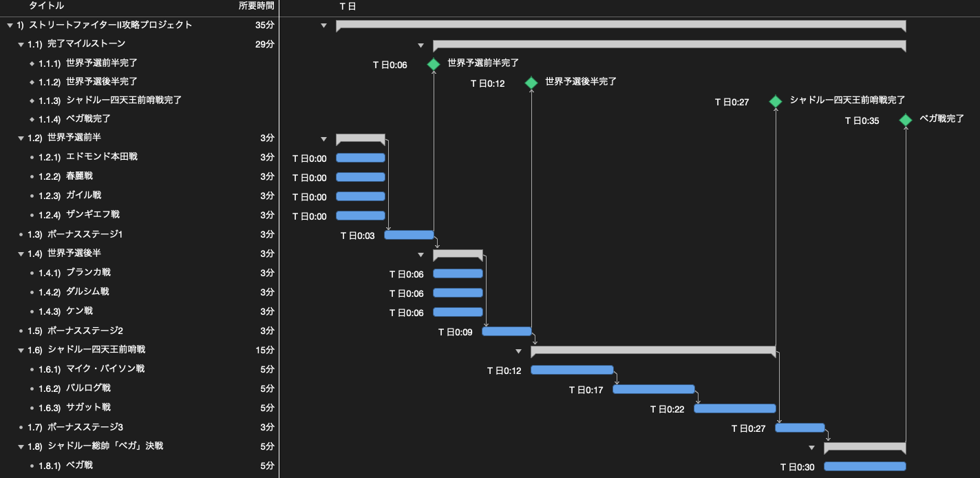The width and height of the screenshot is (980, 478).
Task: Select the blue バルログ戦 Gantt bar
Action: pos(654,389)
